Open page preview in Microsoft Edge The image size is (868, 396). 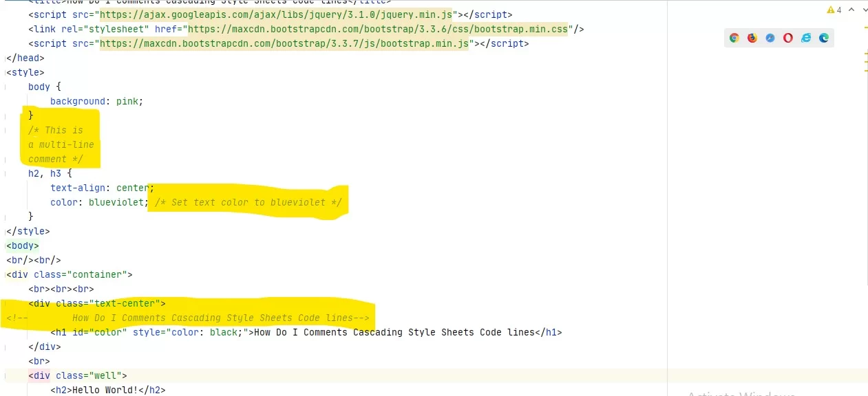point(824,38)
